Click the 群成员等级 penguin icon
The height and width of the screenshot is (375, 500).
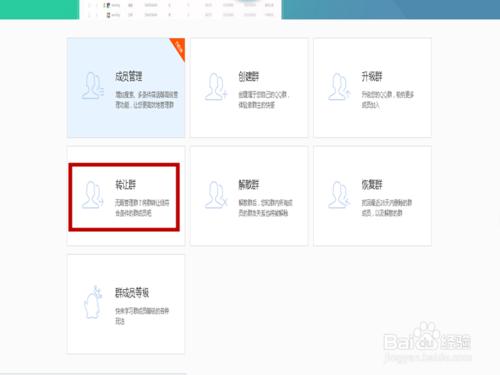[x=93, y=302]
